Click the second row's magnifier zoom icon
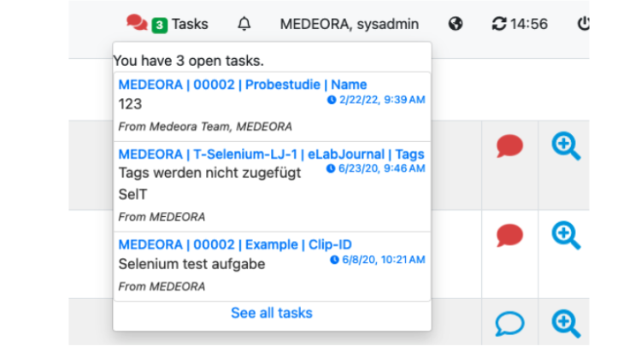 pyautogui.click(x=566, y=235)
